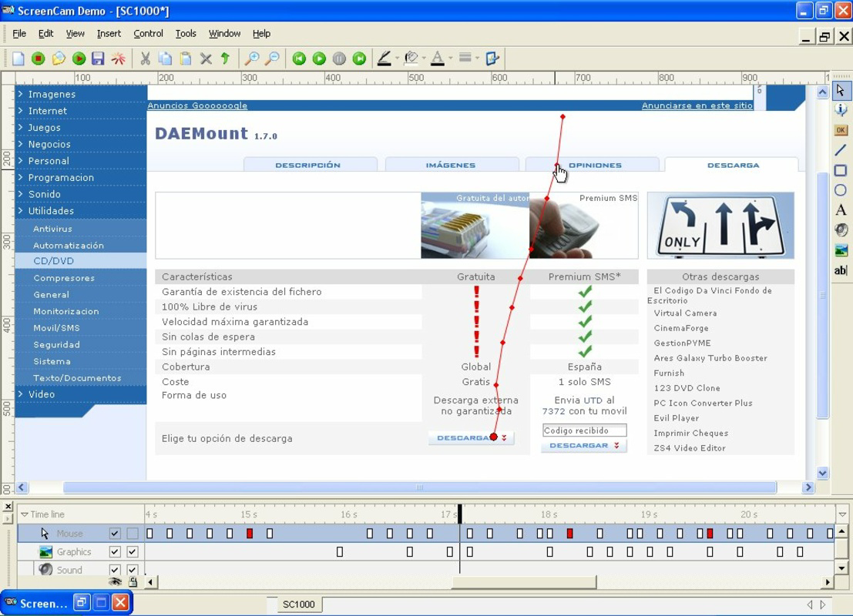Open the Control menu
Viewport: 853px width, 616px height.
tap(148, 34)
